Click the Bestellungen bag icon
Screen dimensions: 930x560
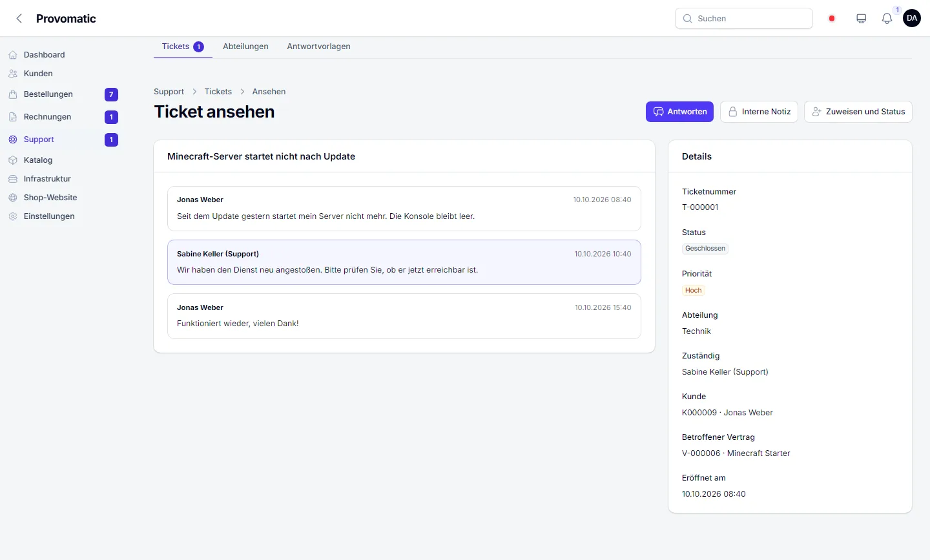13,94
